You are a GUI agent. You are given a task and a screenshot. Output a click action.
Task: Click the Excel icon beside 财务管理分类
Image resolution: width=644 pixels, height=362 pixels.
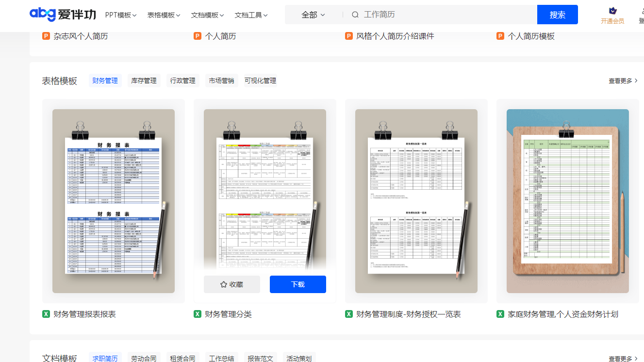click(198, 314)
